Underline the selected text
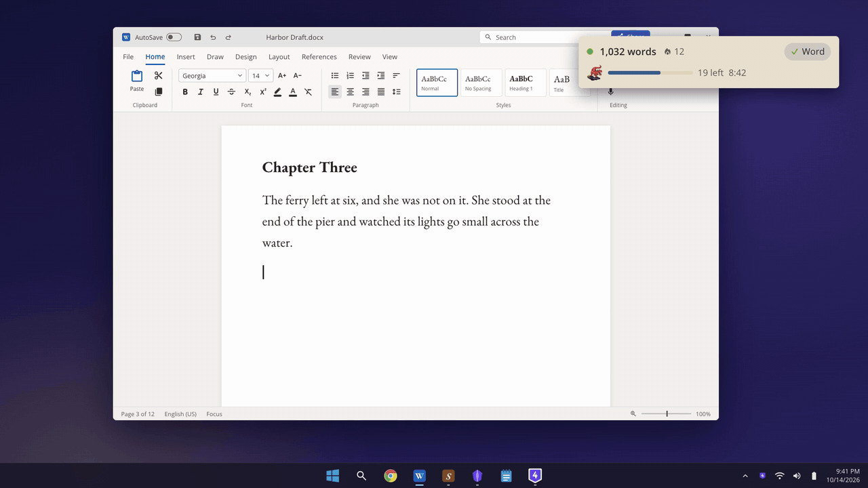The height and width of the screenshot is (488, 868). pos(216,92)
